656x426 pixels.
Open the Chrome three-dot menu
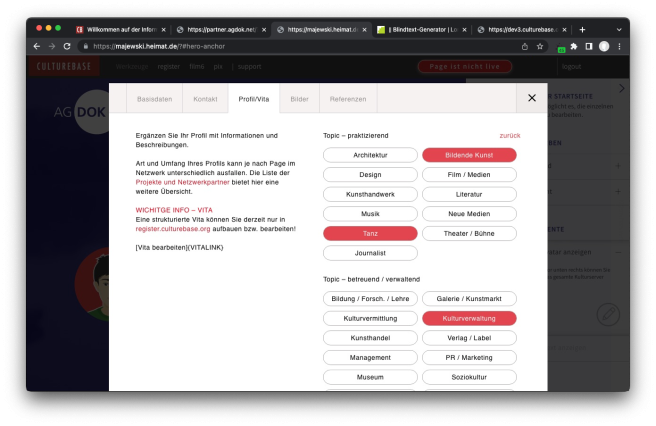click(619, 46)
